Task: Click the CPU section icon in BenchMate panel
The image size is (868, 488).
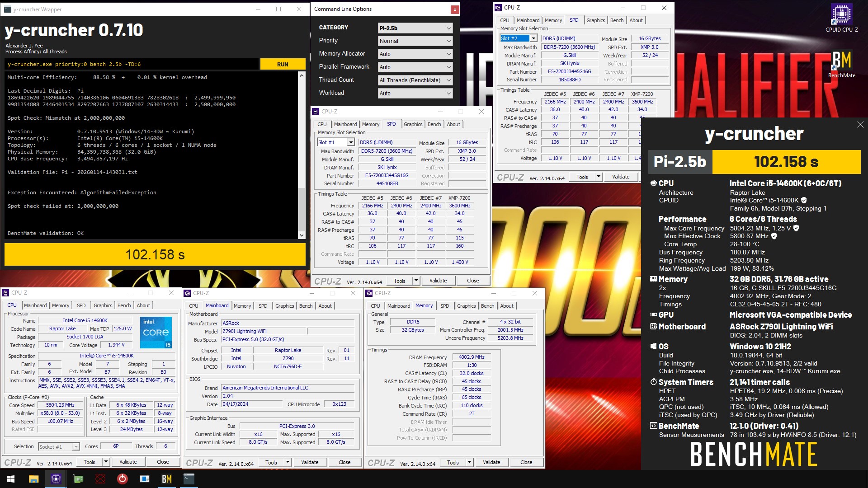Action: coord(653,183)
